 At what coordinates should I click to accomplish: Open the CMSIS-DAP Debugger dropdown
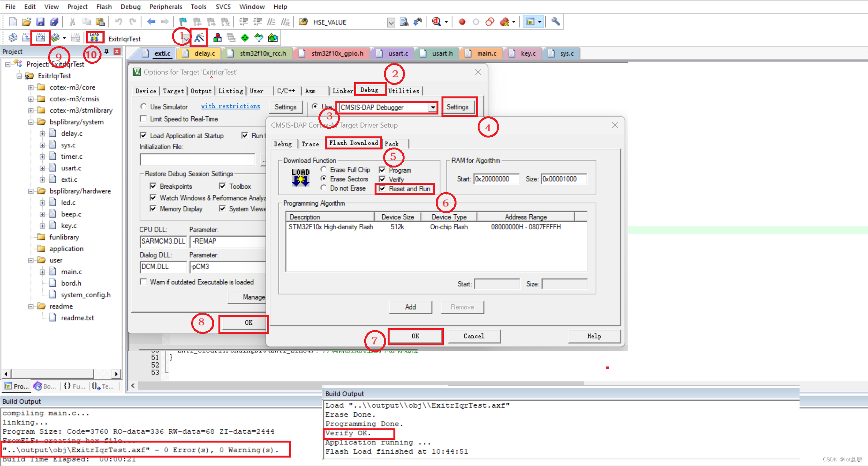[433, 107]
